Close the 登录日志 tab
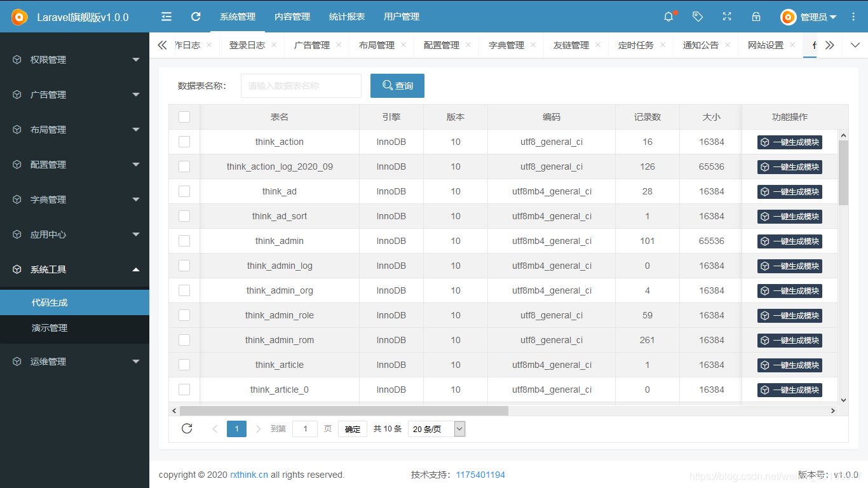 [x=274, y=45]
